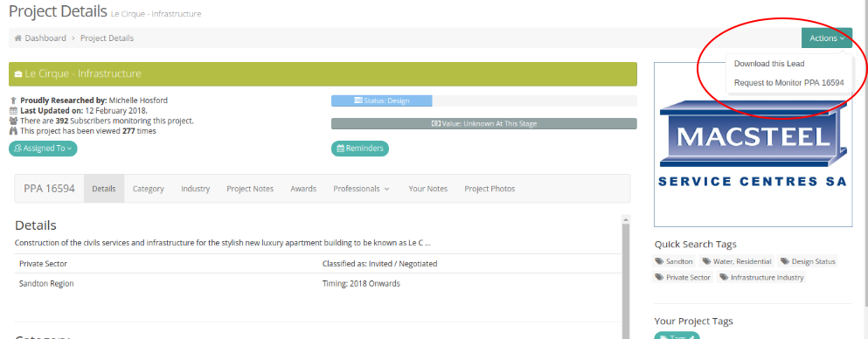Click the users icon beside Subscribers count

13,121
